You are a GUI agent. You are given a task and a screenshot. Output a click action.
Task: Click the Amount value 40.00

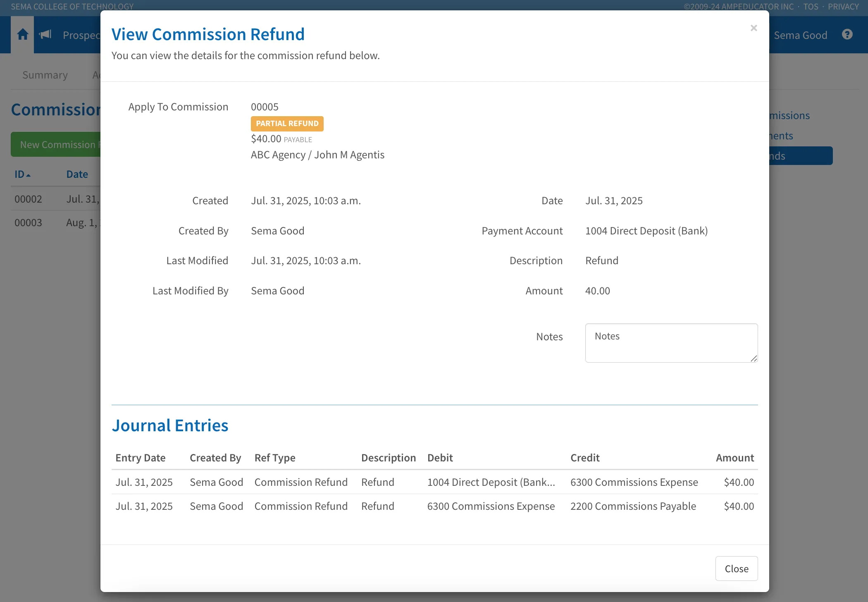597,291
